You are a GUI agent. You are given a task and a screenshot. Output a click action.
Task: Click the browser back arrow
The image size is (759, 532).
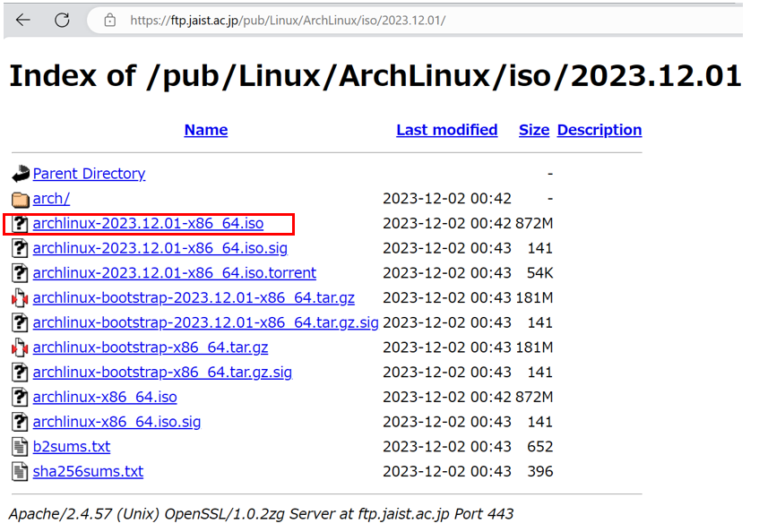pos(22,20)
